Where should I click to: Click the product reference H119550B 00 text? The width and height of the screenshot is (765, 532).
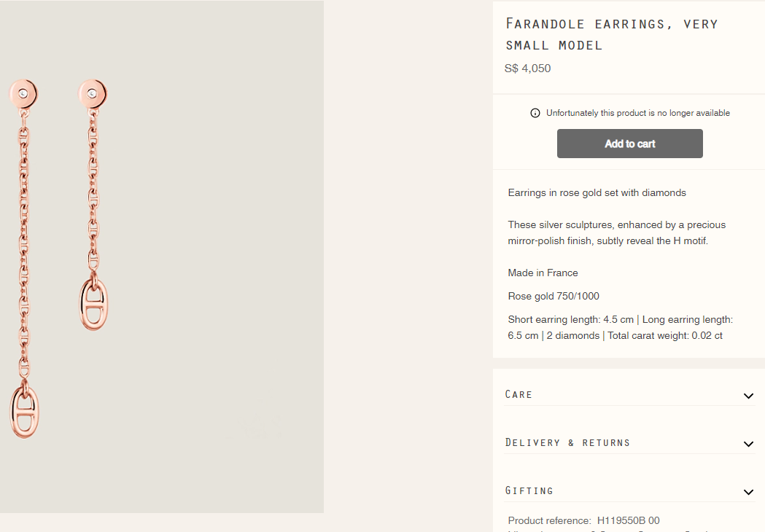coord(628,520)
